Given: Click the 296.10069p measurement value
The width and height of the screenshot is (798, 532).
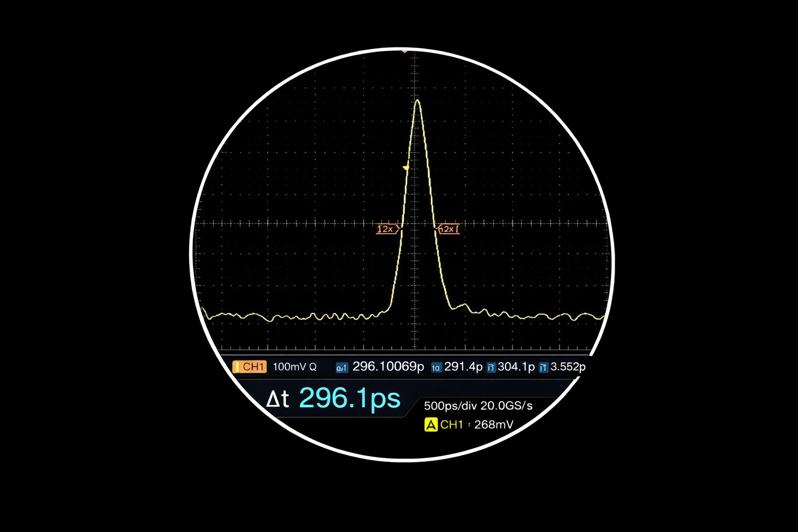Looking at the screenshot, I should pos(388,367).
